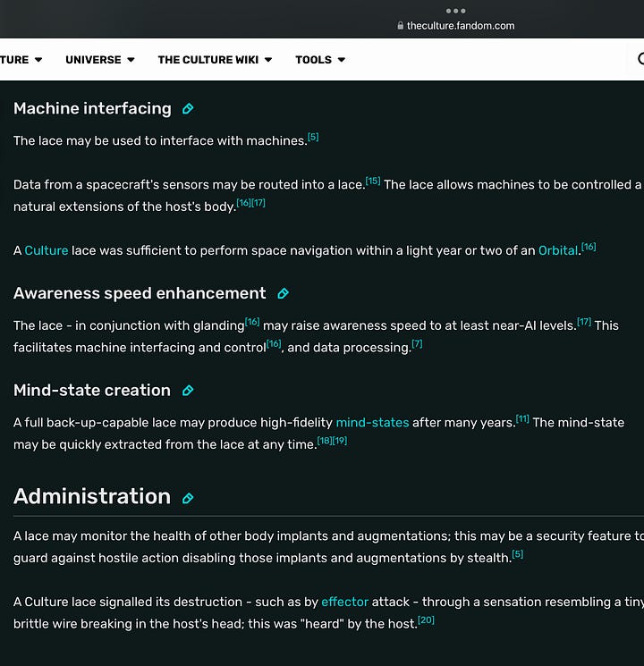The image size is (644, 666).
Task: Click the search magnifier icon
Action: [x=640, y=59]
